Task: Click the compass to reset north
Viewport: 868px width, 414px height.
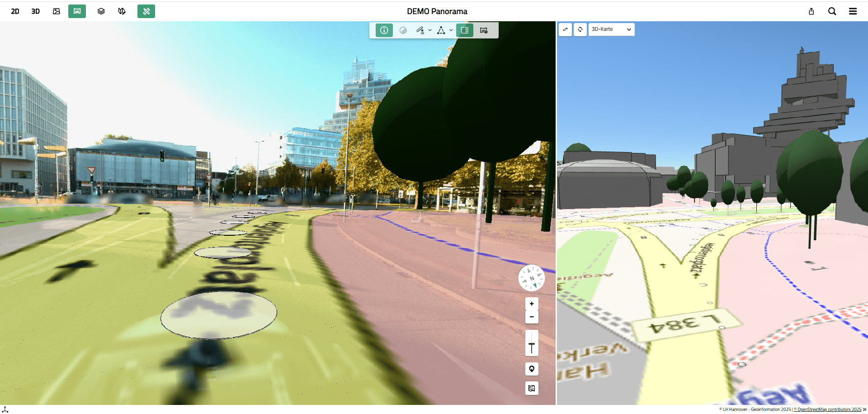Action: point(532,278)
